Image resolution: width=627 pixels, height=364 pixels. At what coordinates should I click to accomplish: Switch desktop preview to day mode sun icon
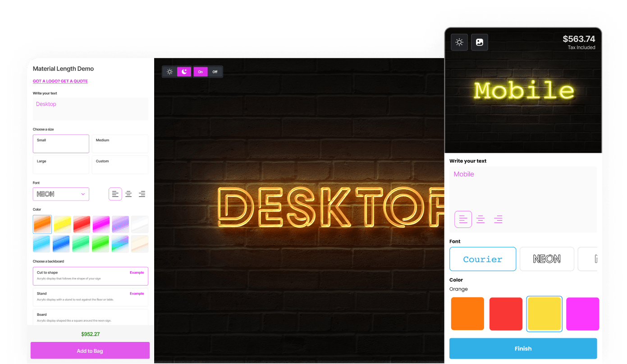point(169,71)
